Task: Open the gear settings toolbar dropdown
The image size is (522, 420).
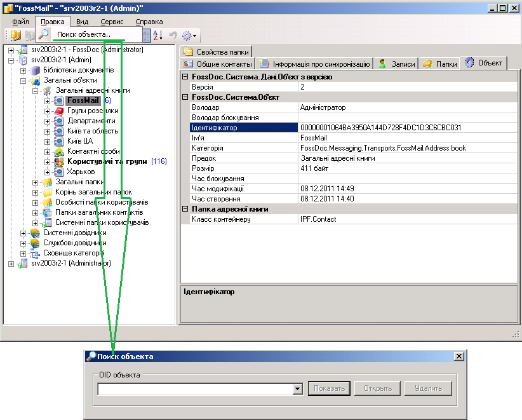Action: 190,35
